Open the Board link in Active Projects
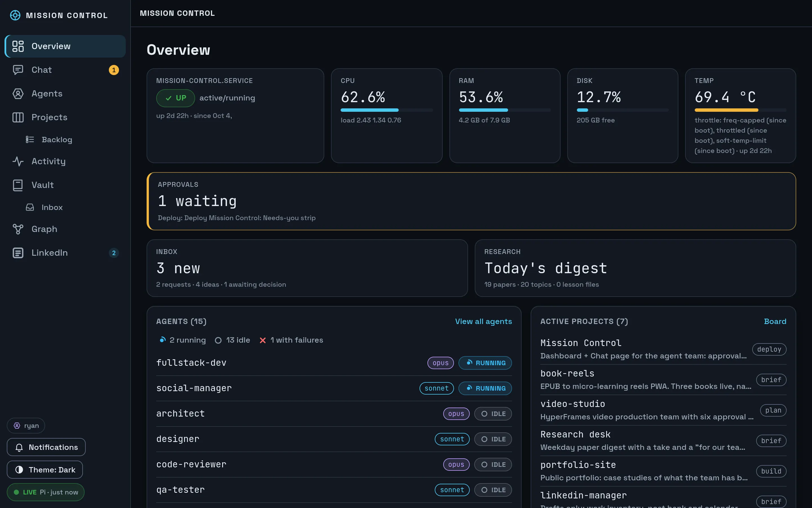Image resolution: width=812 pixels, height=508 pixels. tap(775, 321)
